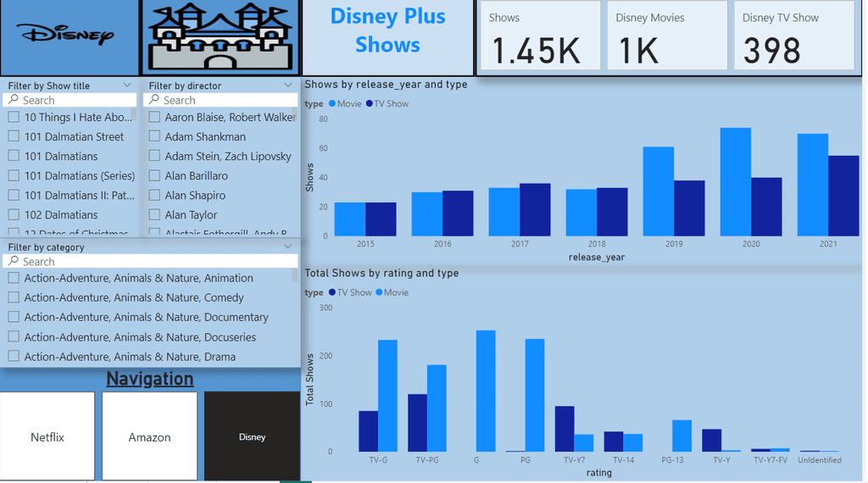Screen dimensions: 868x483
Task: Select the Disney navigation button
Action: point(252,436)
